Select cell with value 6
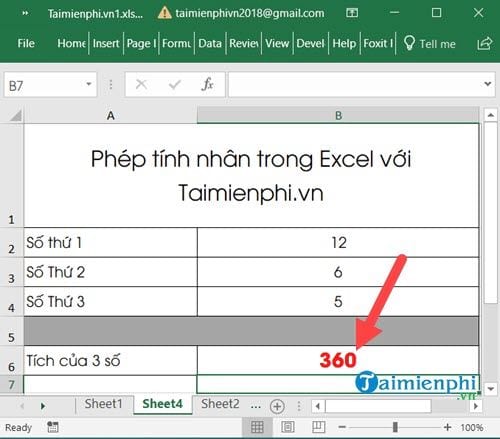 coord(338,272)
